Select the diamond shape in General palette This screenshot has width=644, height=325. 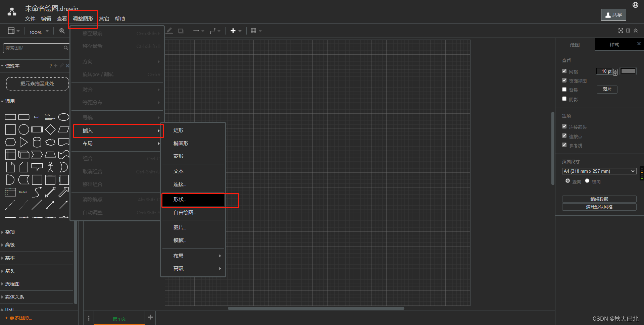coord(50,129)
